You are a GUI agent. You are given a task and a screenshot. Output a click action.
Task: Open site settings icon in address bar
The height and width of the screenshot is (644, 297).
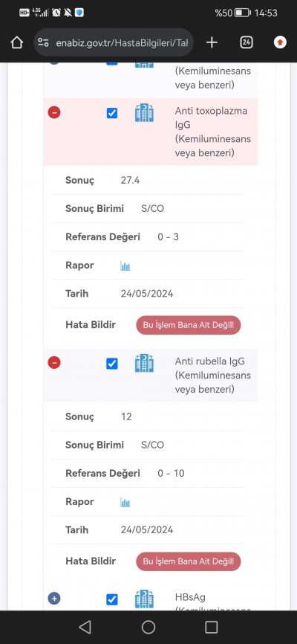[x=43, y=42]
